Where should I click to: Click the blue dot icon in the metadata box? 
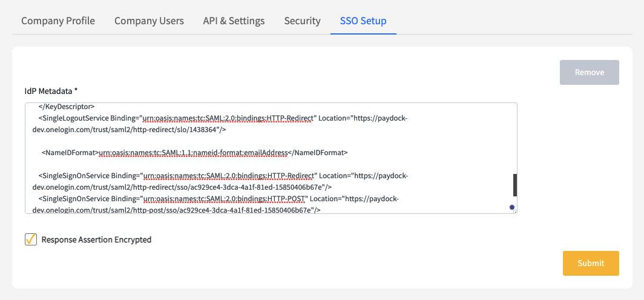click(x=512, y=207)
